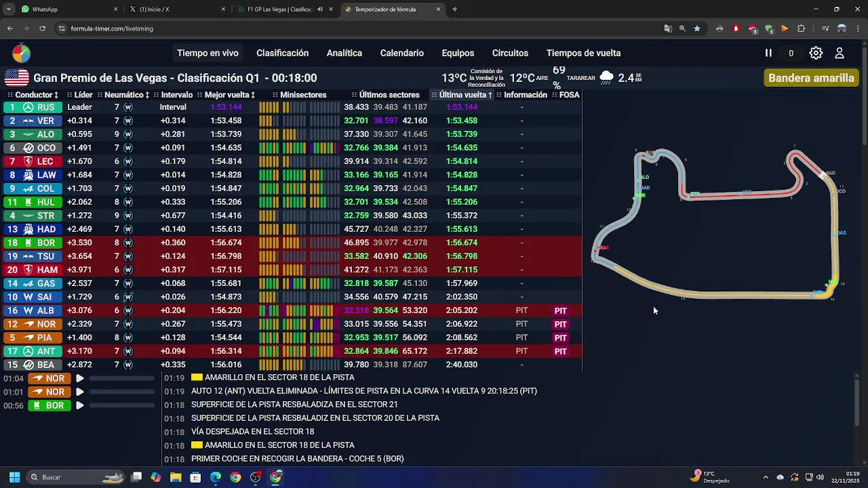Click the Minisectores column header
The image size is (868, 488).
[300, 95]
